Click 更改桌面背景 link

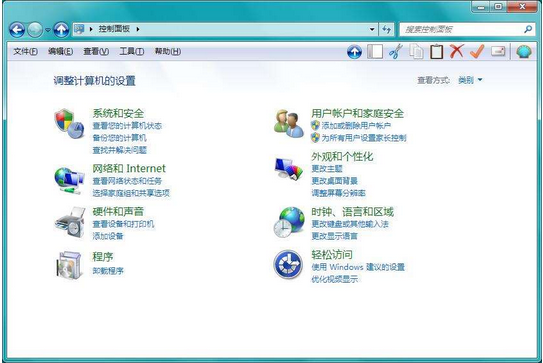335,181
